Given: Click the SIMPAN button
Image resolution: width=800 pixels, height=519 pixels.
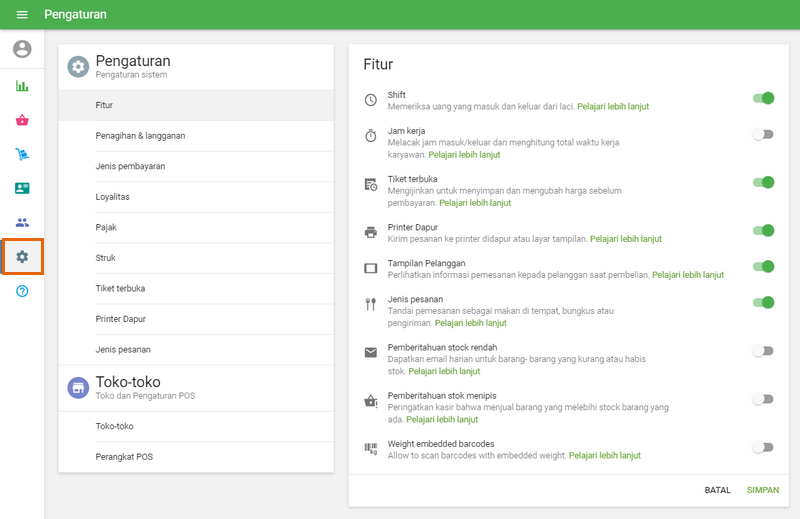Looking at the screenshot, I should pos(762,490).
